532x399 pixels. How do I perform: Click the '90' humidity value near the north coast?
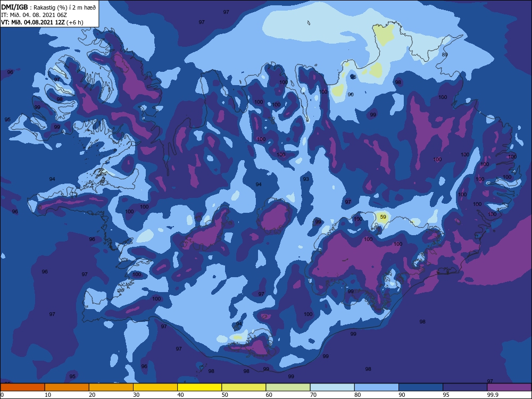(x=351, y=94)
